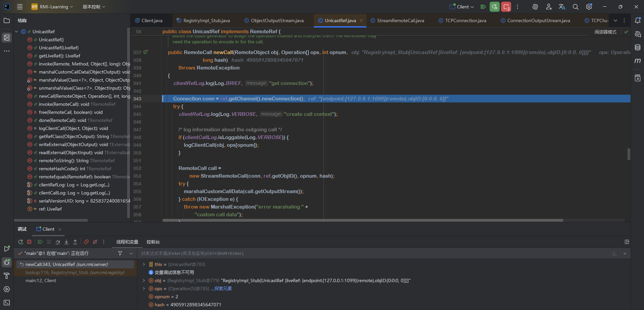
Task: Open the Notifications bell icon
Action: tap(638, 20)
